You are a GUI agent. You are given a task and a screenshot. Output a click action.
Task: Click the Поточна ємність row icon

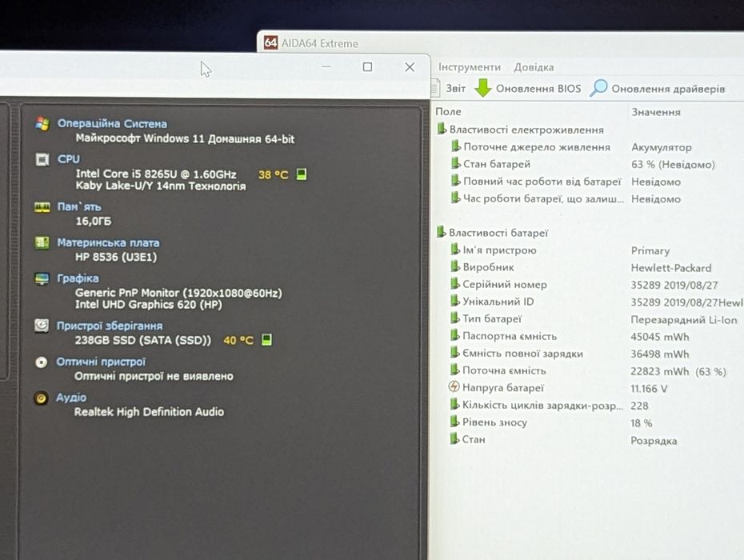pos(455,370)
